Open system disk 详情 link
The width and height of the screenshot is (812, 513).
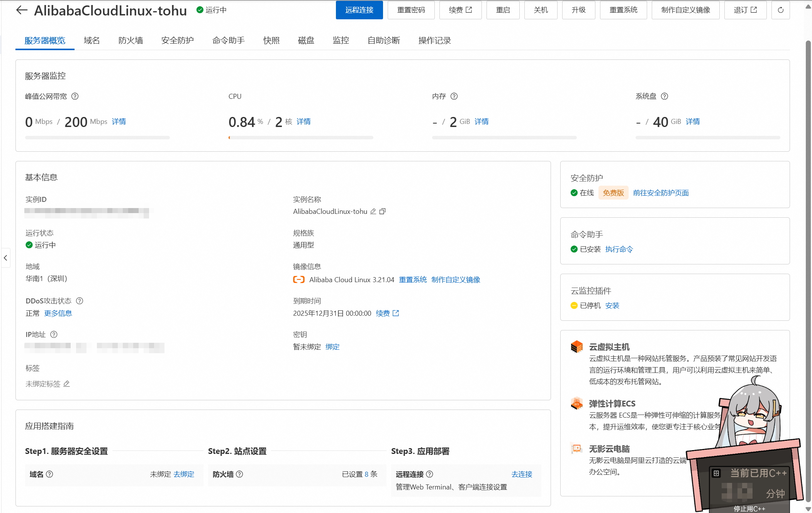click(693, 122)
